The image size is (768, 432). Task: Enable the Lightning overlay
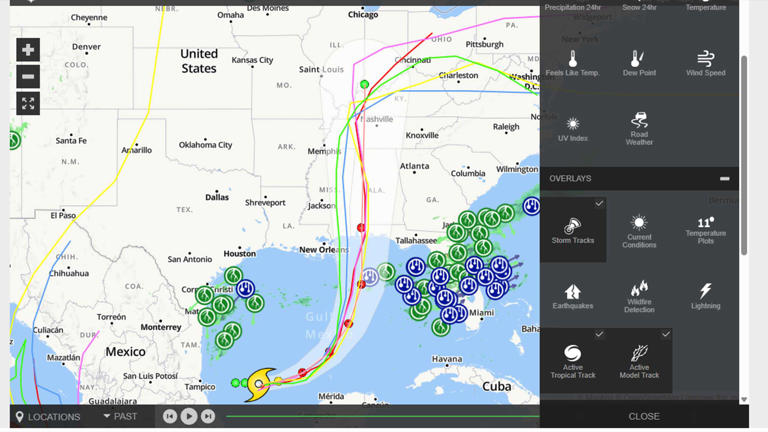click(705, 296)
